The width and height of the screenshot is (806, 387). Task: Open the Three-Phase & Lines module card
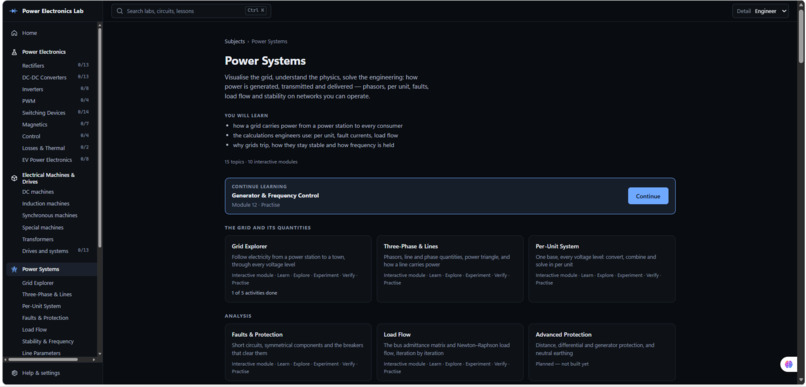coord(450,269)
